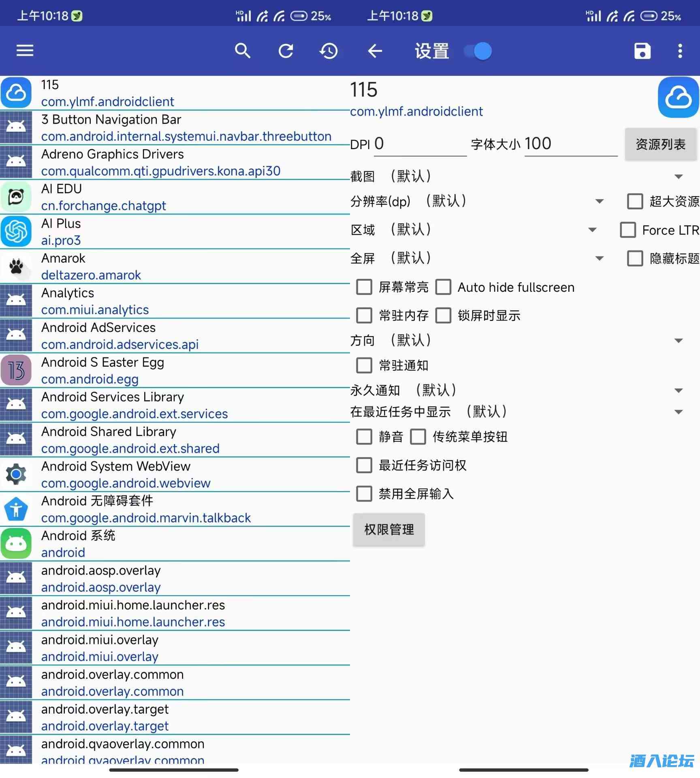Image resolution: width=700 pixels, height=778 pixels.
Task: Tap the search magnifier icon
Action: (242, 51)
